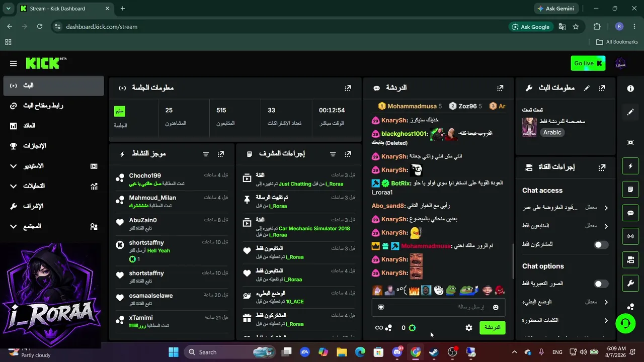Screen dimensions: 644x362
Task: Click the pencil edit icon in right toolbar
Action: [x=630, y=112]
